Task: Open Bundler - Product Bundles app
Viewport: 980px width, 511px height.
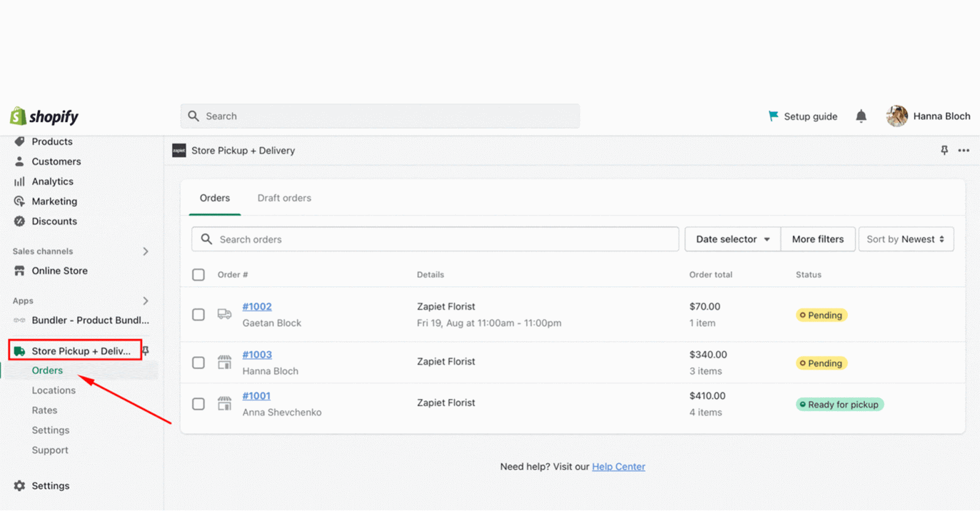Action: (x=91, y=320)
